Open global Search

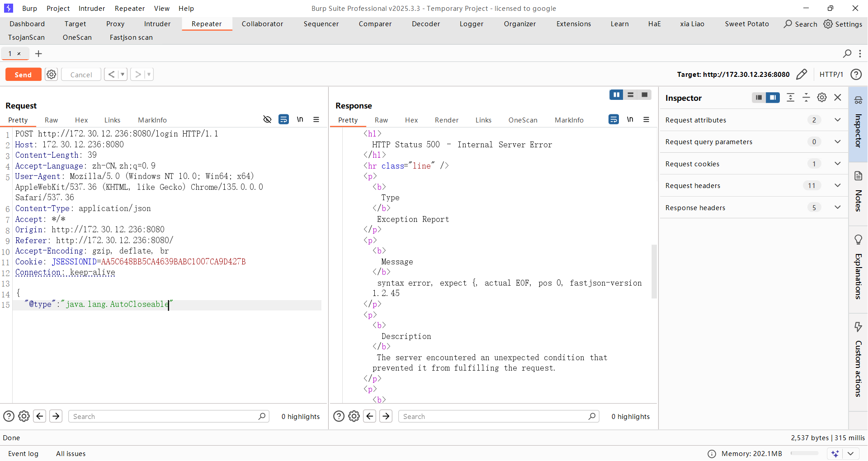(x=800, y=24)
